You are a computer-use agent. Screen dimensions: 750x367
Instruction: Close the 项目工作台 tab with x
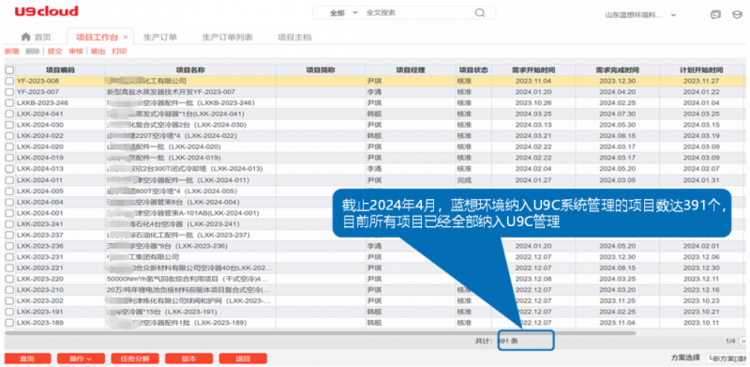click(x=125, y=37)
